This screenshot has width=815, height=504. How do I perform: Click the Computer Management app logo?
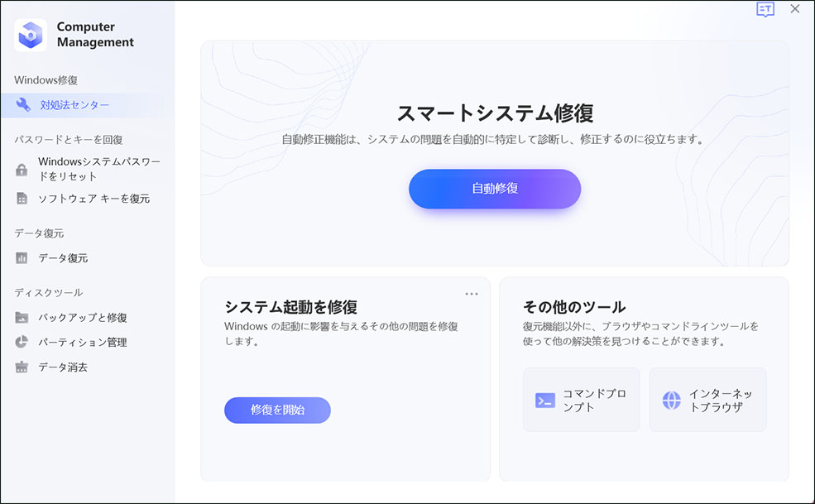tap(31, 35)
